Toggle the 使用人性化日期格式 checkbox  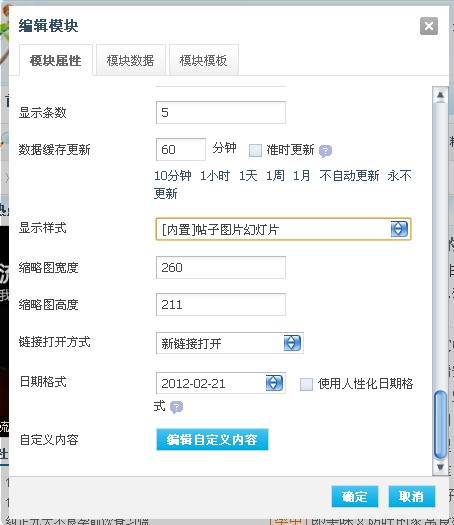point(306,384)
